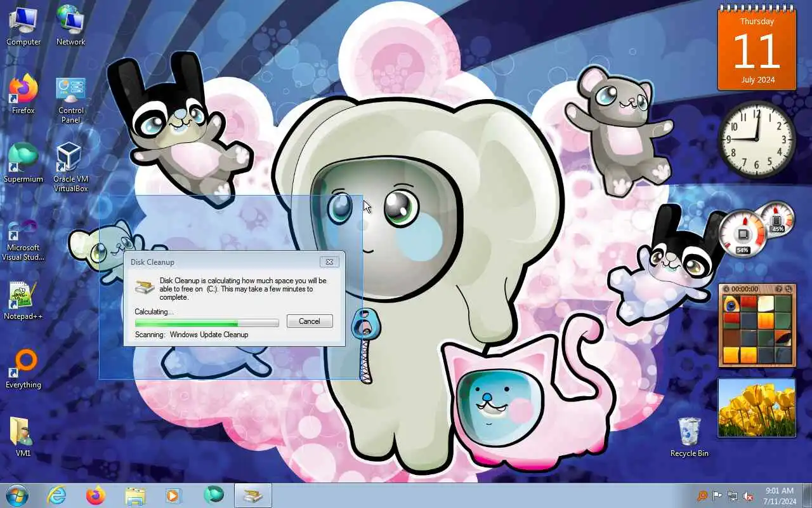This screenshot has height=508, width=812.
Task: Click the analog clock gadget
Action: [x=757, y=139]
